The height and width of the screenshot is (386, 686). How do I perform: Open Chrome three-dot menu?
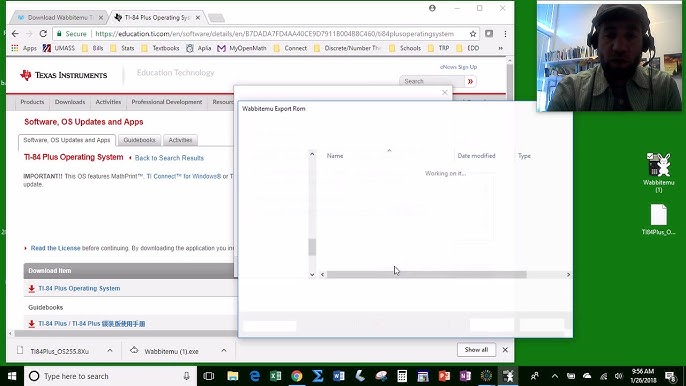(x=505, y=34)
